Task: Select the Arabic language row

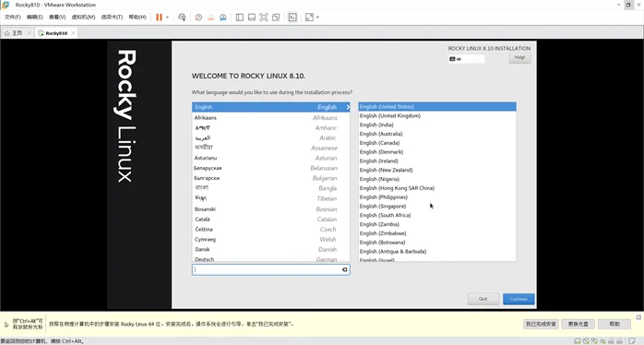Action: 271,137
